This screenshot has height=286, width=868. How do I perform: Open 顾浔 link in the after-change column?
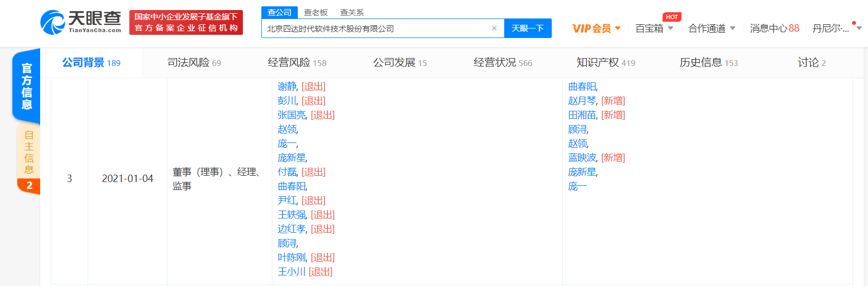578,129
